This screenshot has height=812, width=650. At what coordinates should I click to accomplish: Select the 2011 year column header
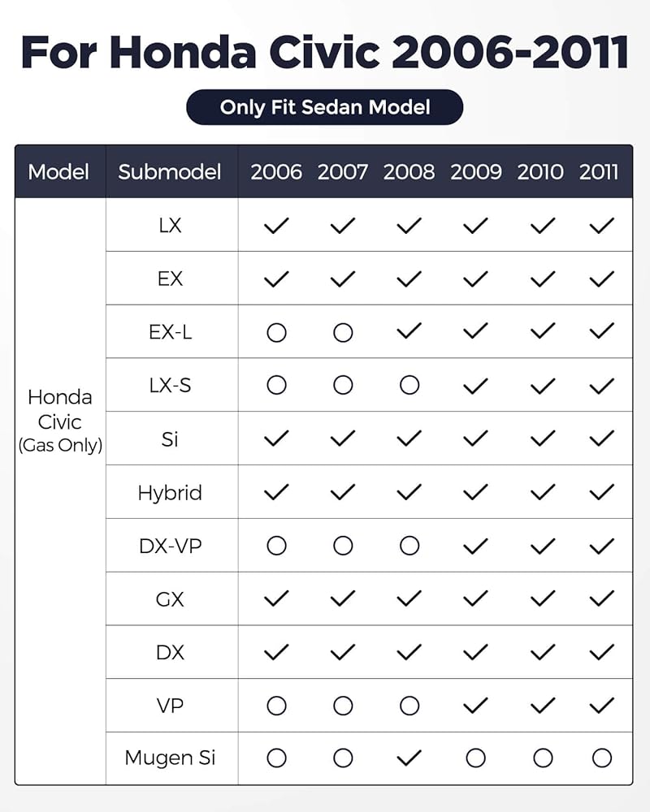(x=599, y=172)
